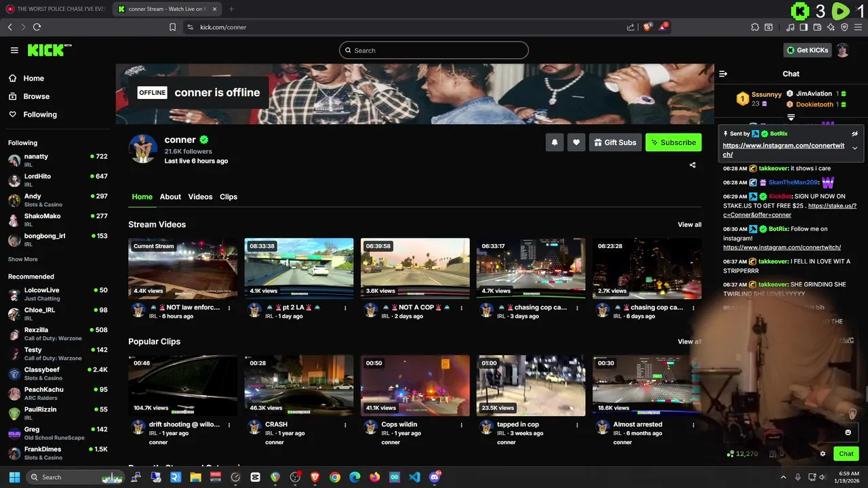Screen dimensions: 868x488
Task: Toggle notifications bell for conner
Action: click(555, 142)
